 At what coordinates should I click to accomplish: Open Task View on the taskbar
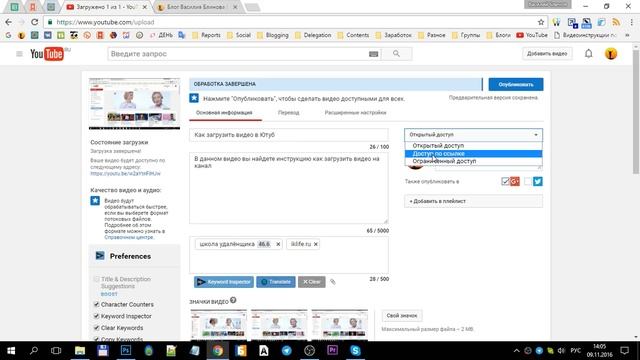[x=56, y=351]
